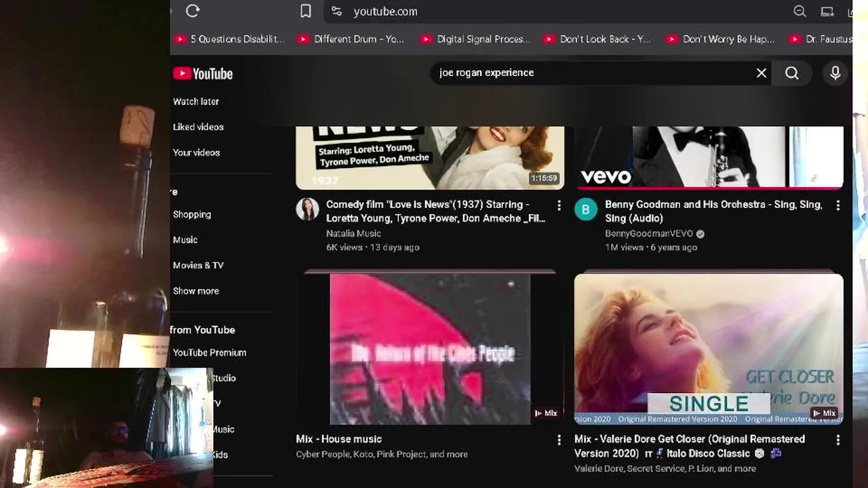This screenshot has width=868, height=488.
Task: Open bookmark 'Digital Signal Proces...'
Action: pos(475,39)
